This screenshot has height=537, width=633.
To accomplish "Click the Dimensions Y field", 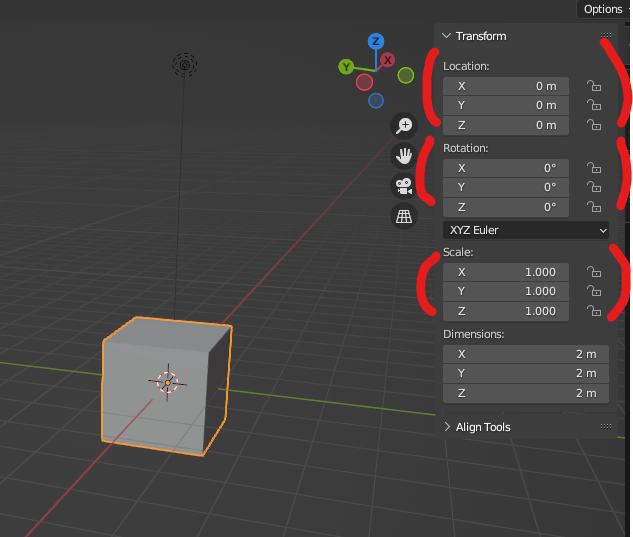I will [x=526, y=373].
